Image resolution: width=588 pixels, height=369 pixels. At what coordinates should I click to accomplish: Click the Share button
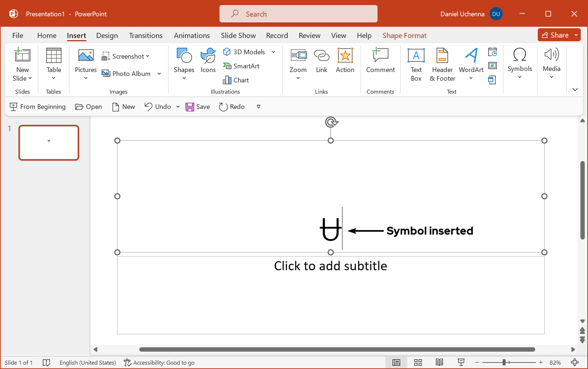pos(555,35)
